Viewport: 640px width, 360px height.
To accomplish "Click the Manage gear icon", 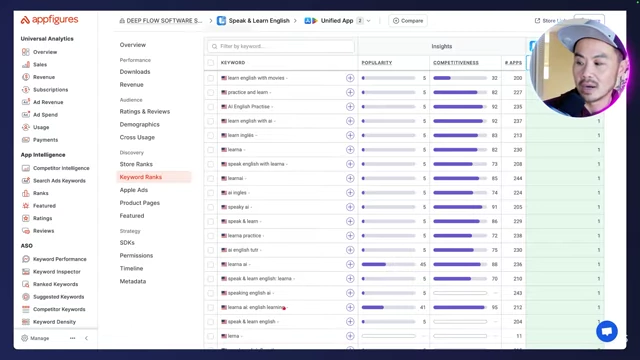I will [24, 338].
